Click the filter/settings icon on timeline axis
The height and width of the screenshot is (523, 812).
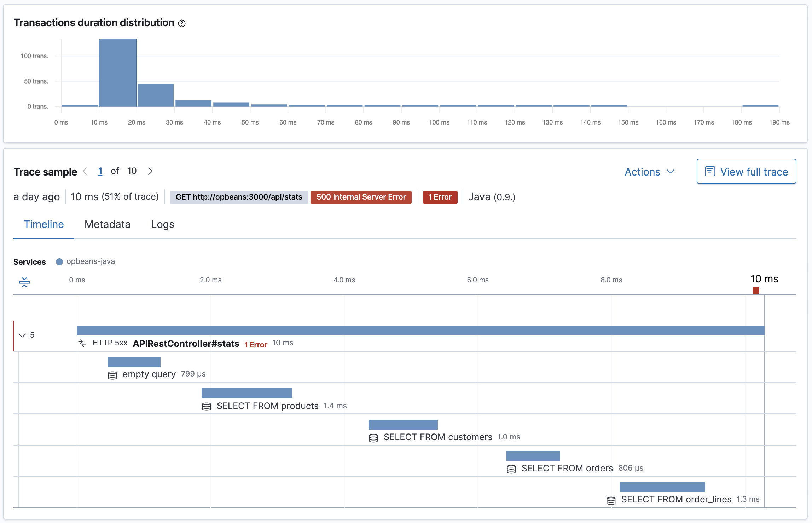24,282
